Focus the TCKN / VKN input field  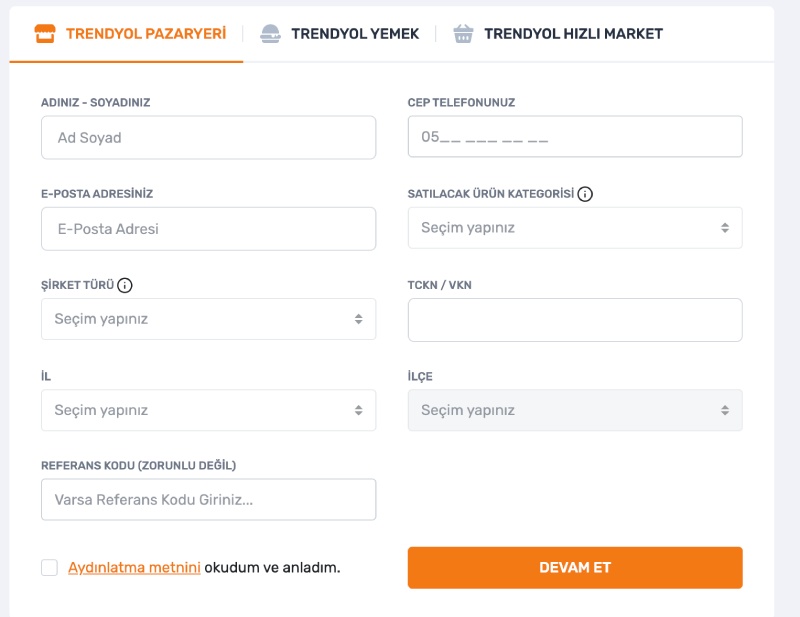click(x=575, y=320)
